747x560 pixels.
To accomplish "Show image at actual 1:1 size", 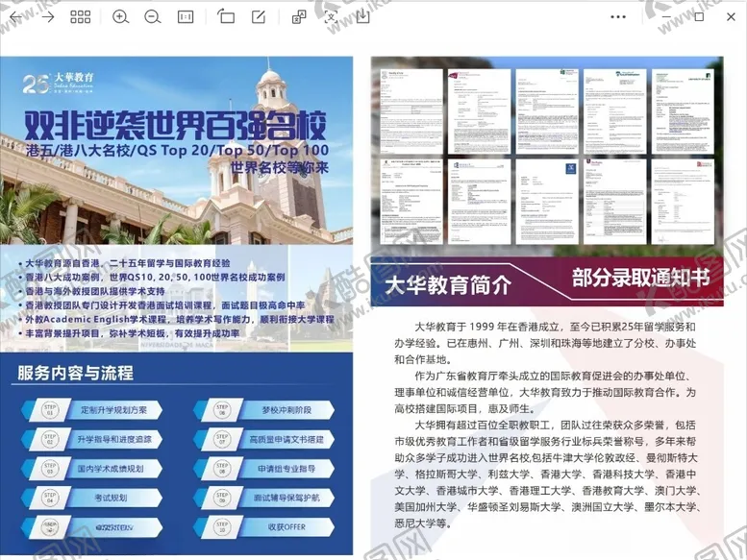I will (x=185, y=17).
